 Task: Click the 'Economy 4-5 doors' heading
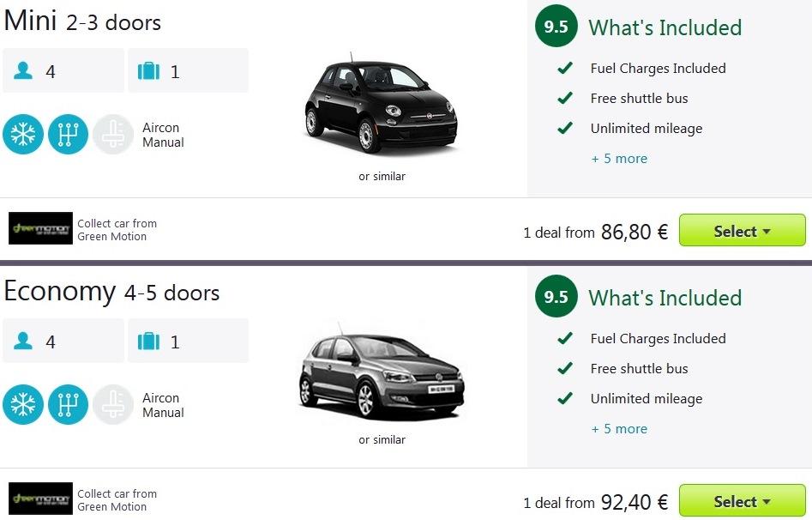pyautogui.click(x=111, y=292)
